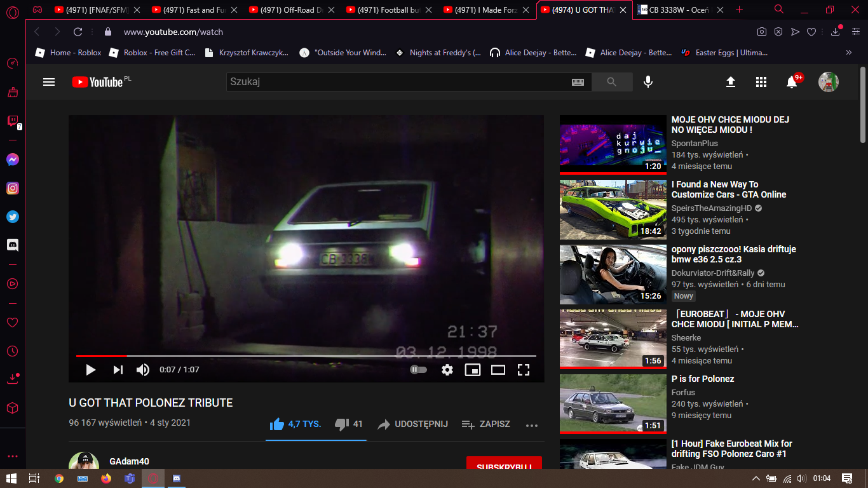Open GX Control speedometer panel in sidebar
868x488 pixels.
pos(12,63)
